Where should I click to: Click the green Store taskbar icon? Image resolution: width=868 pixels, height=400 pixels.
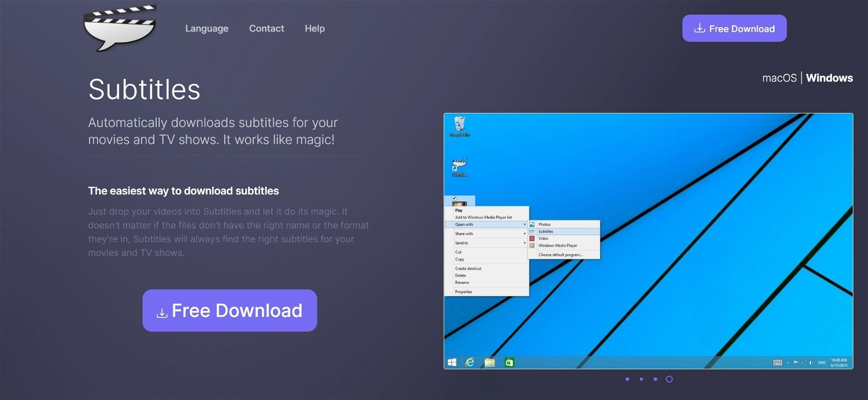(x=509, y=363)
